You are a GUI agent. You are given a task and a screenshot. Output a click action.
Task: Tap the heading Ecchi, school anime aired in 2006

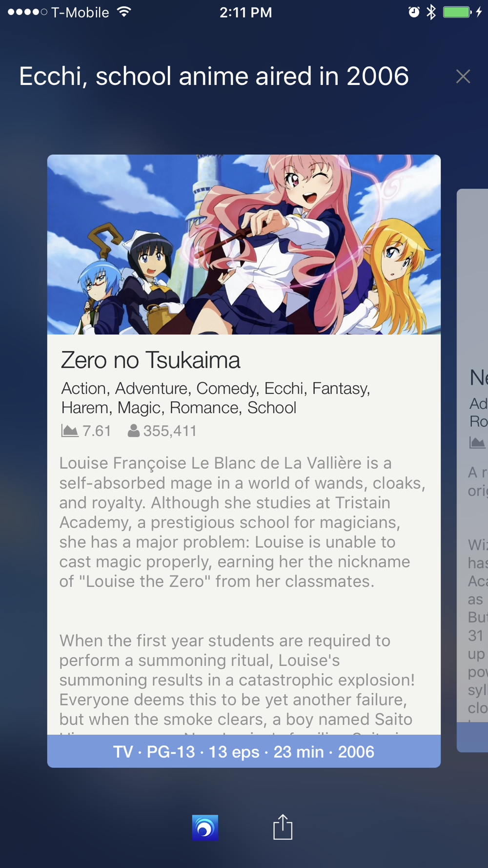(x=214, y=77)
